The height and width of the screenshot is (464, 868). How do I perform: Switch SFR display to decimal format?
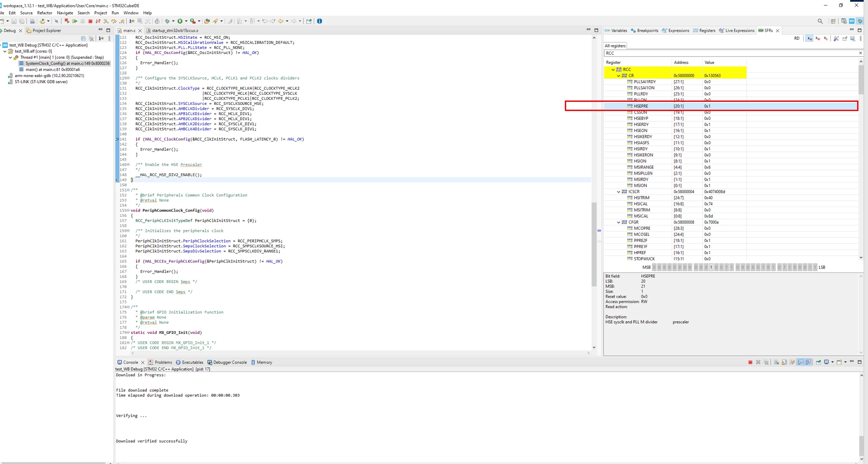pyautogui.click(x=817, y=38)
